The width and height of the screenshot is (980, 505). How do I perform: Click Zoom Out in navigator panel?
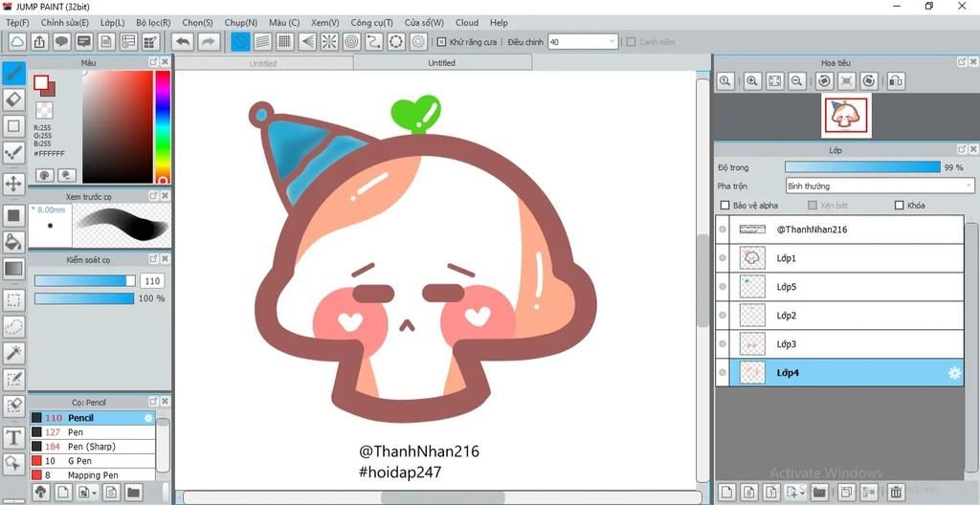[x=796, y=80]
